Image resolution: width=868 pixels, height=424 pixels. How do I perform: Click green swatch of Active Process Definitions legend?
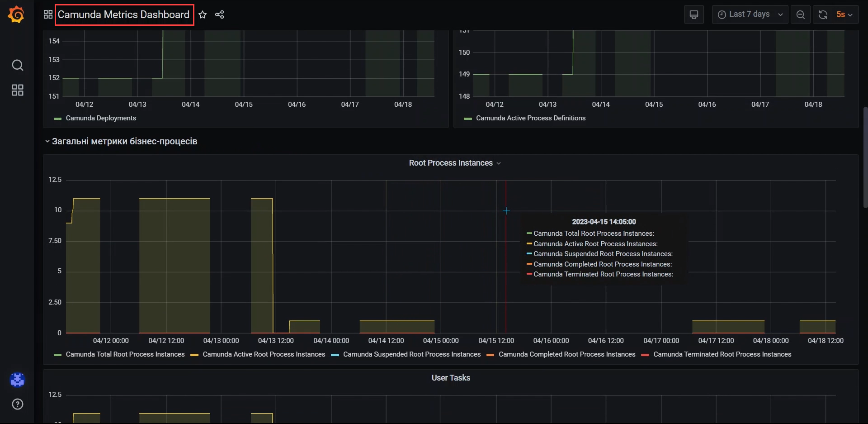468,119
